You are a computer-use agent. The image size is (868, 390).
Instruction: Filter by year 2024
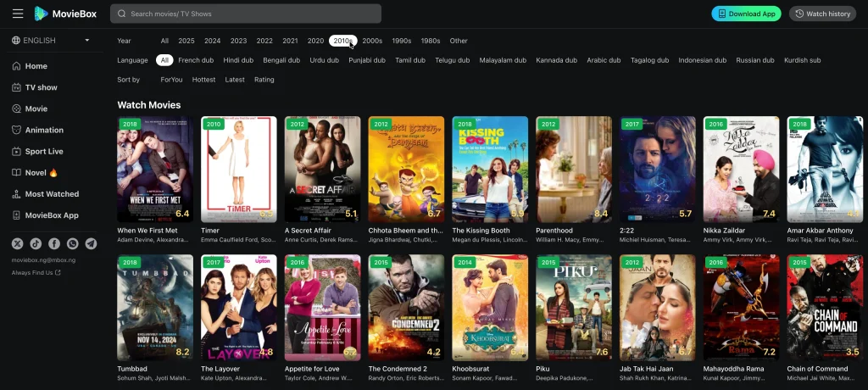click(213, 41)
